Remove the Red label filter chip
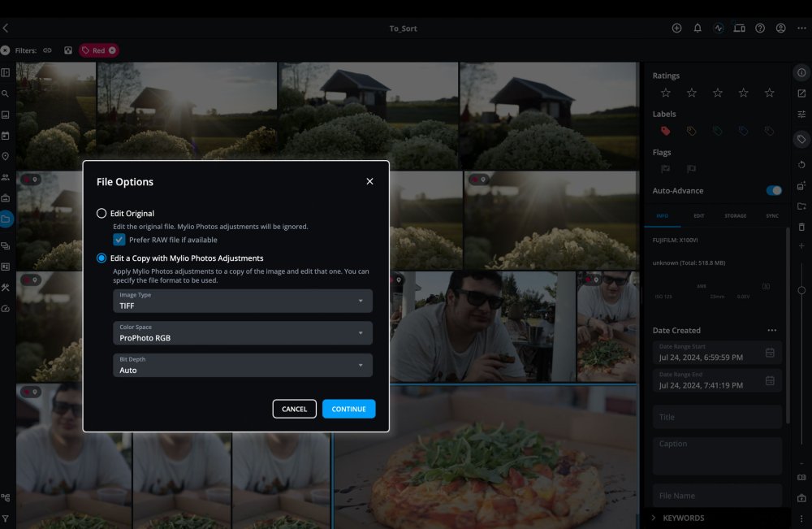Image resolution: width=812 pixels, height=529 pixels. pos(112,50)
